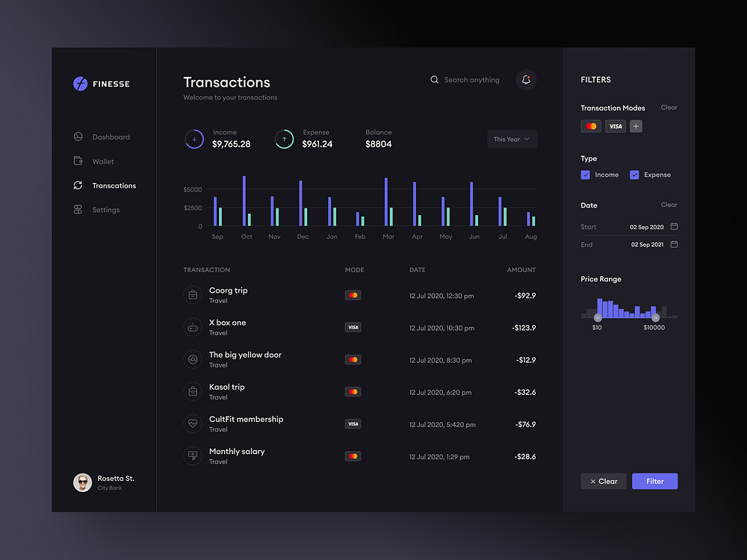
Task: Type in the Search anything field
Action: (471, 79)
